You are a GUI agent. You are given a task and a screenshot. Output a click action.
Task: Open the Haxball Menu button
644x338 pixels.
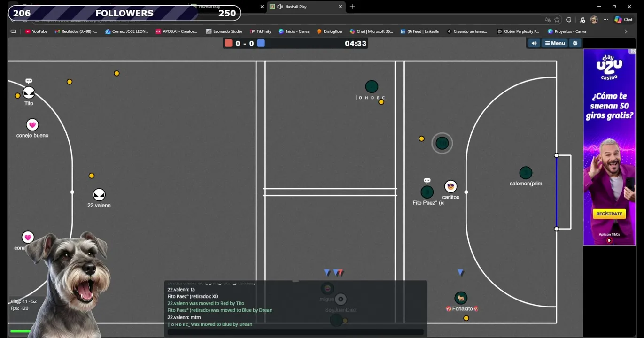pos(555,43)
